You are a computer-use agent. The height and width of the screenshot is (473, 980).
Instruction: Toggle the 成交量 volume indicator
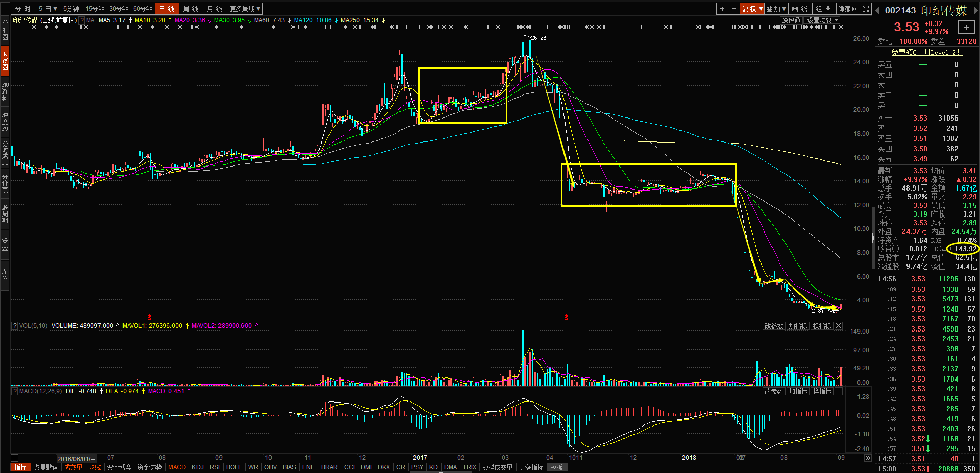click(73, 467)
